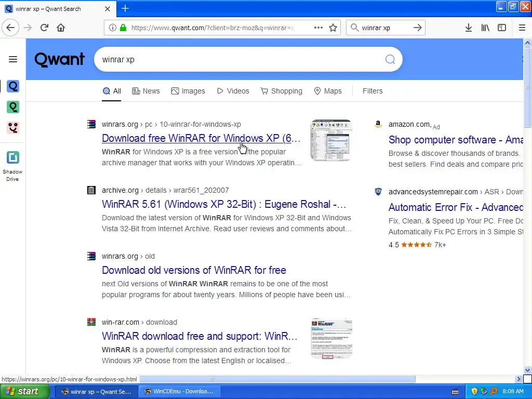Close the winrar xp Qwant Search tab

tap(107, 9)
